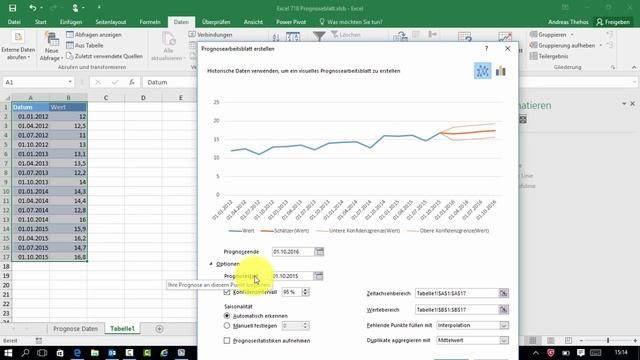640x360 pixels.
Task: Select the line chart type in dialog
Action: pos(482,71)
